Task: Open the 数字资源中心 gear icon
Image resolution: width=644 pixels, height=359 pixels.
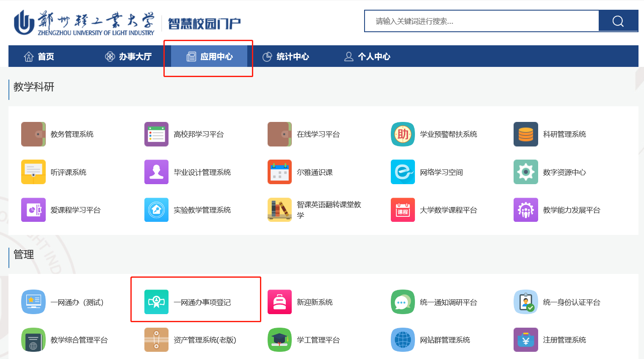Action: 525,172
